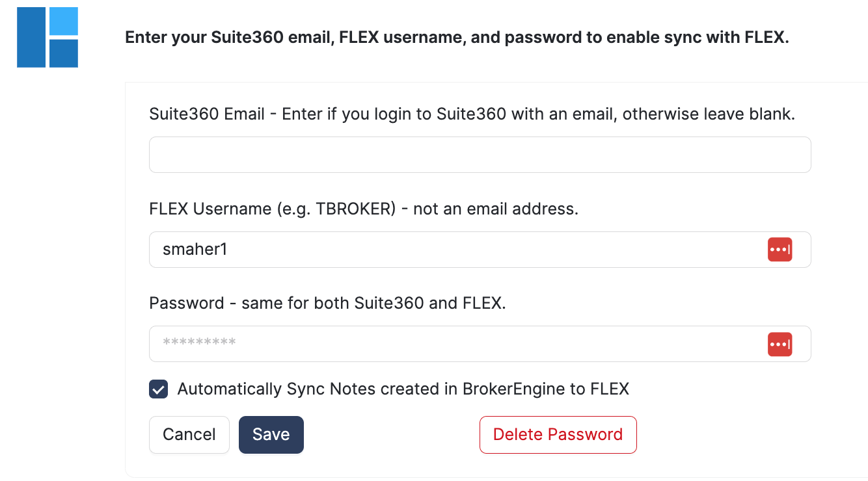Click the masked asterisks placeholder in Password field
The width and height of the screenshot is (868, 481).
point(199,343)
